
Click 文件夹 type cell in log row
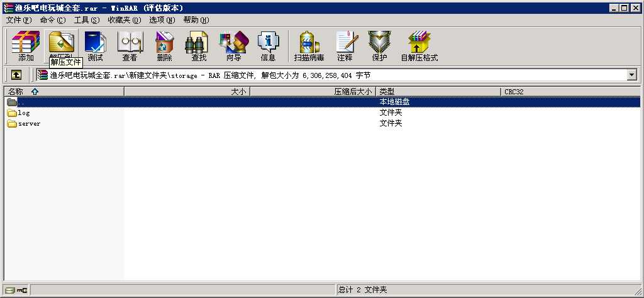coord(391,113)
